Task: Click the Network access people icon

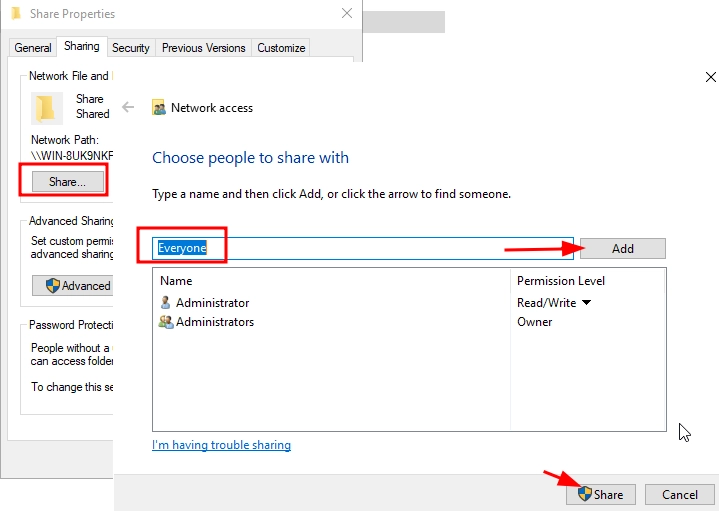Action: (159, 108)
